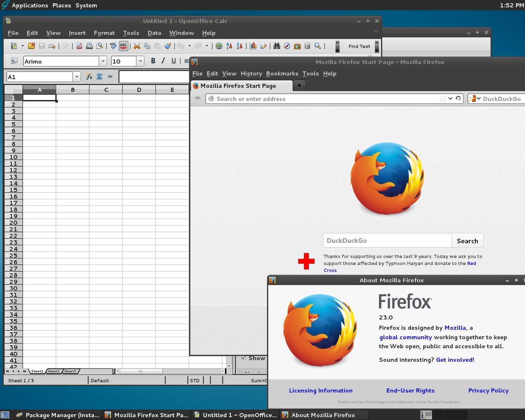Open the font size dropdown in Calc
Viewport: 525px width, 420px height.
(x=140, y=61)
